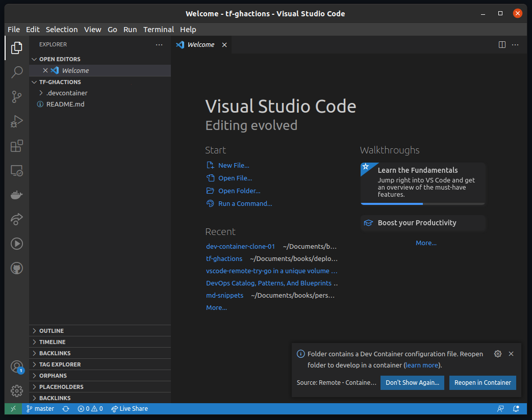The image size is (532, 420).
Task: Select the Welcome editor tab
Action: pyautogui.click(x=201, y=45)
